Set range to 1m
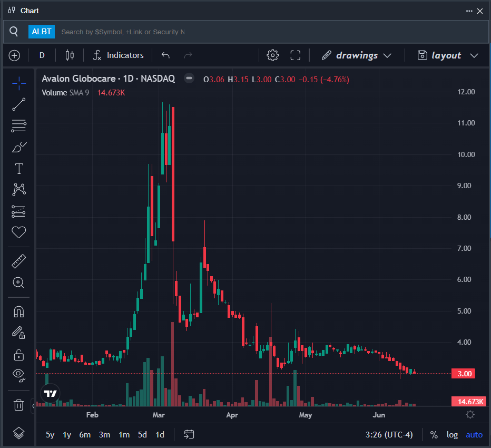 pos(124,434)
